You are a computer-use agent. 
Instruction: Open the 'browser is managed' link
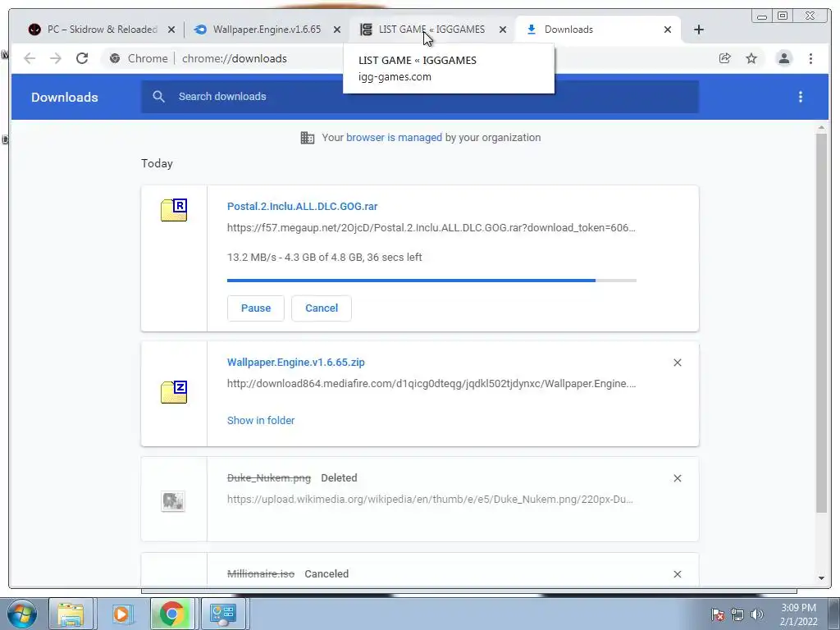coord(394,138)
